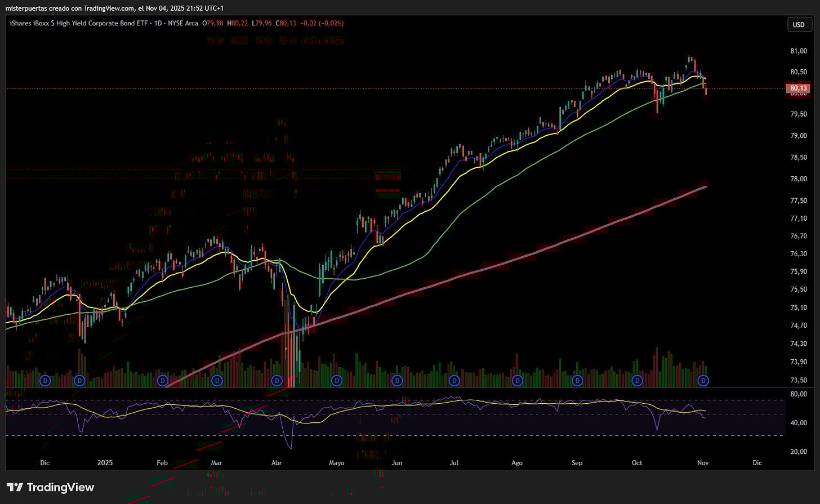This screenshot has height=504, width=820.
Task: Select the dividend D marker between Dic and 2025
Action: pos(79,381)
